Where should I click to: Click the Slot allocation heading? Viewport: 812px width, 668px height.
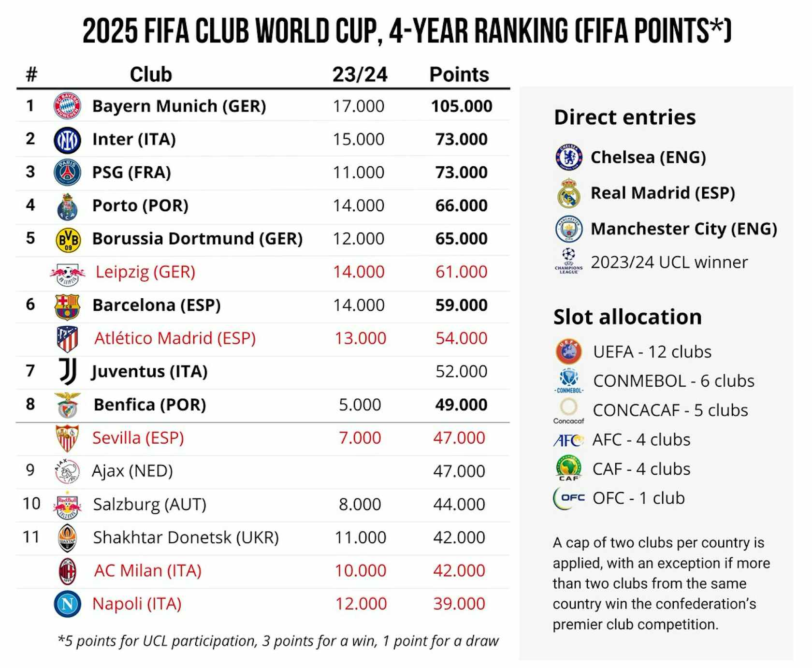coord(627,317)
